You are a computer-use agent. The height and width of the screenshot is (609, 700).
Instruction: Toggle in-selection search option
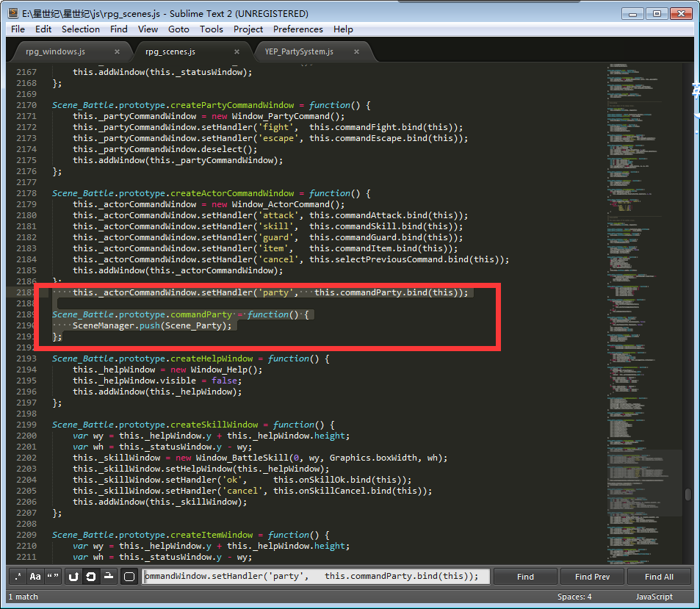coord(109,577)
